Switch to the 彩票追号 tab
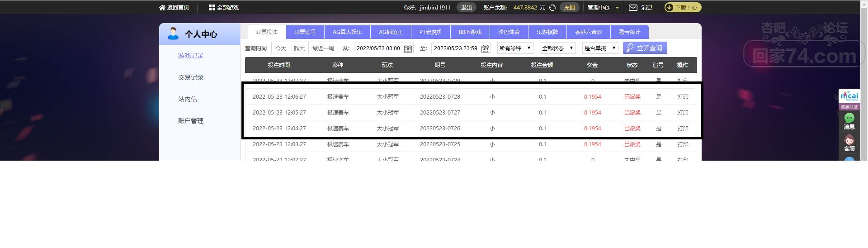 [x=305, y=32]
